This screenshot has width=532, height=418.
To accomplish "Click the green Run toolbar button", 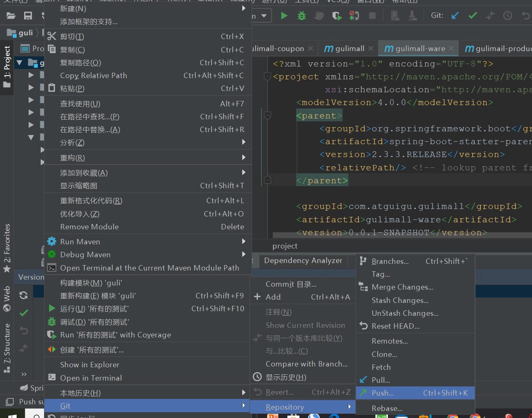I will tap(284, 16).
